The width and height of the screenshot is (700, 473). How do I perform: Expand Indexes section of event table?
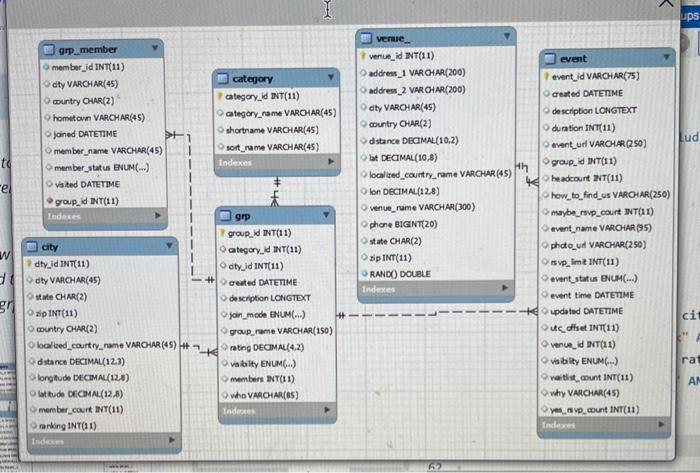[661, 424]
